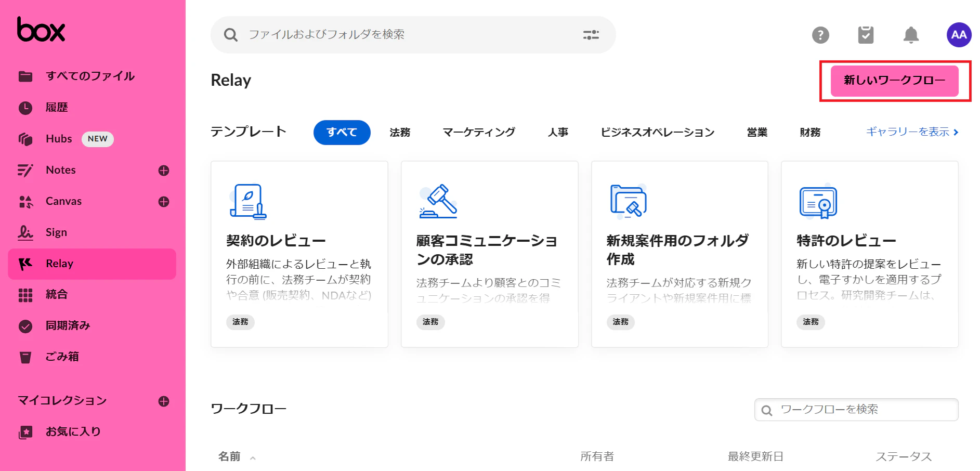Click the gavel icon on 顧客コミュニケーションの承認
Screen dimensions: 980x471
438,201
